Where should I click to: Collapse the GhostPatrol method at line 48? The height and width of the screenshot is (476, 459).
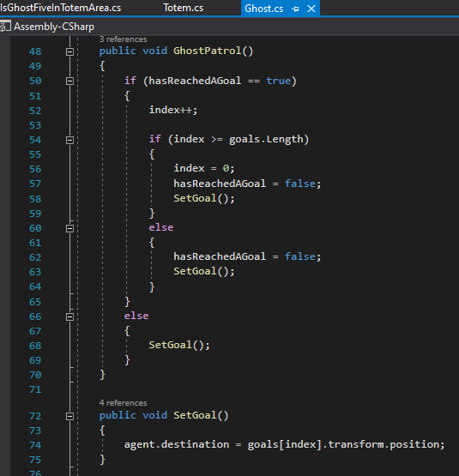point(69,51)
